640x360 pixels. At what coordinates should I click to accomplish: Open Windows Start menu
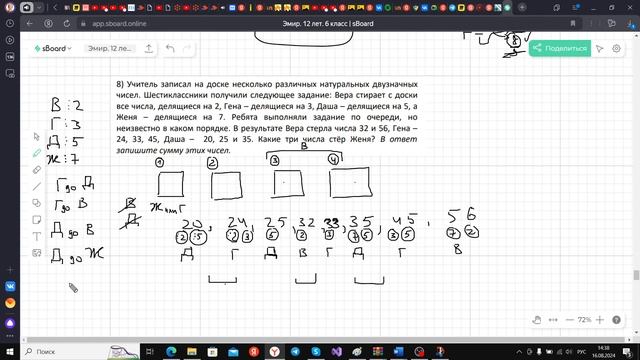click(x=10, y=351)
